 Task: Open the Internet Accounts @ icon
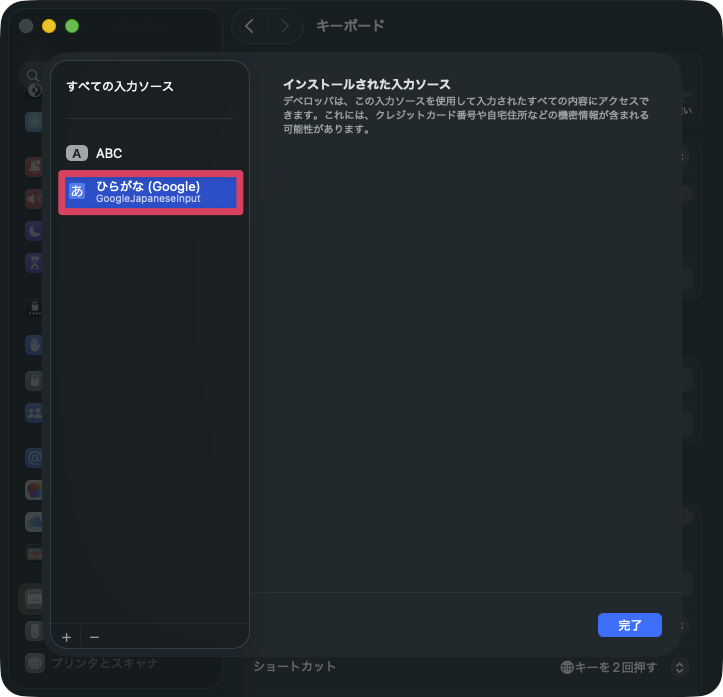pos(34,458)
